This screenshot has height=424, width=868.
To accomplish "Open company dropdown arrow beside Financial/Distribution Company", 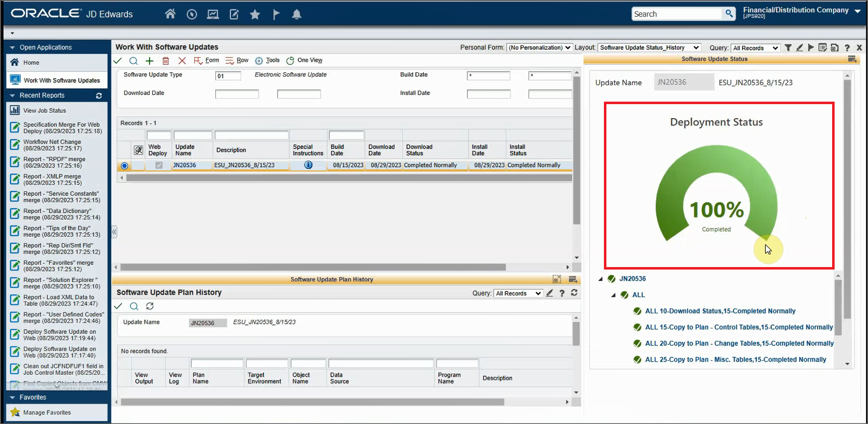I will point(857,11).
